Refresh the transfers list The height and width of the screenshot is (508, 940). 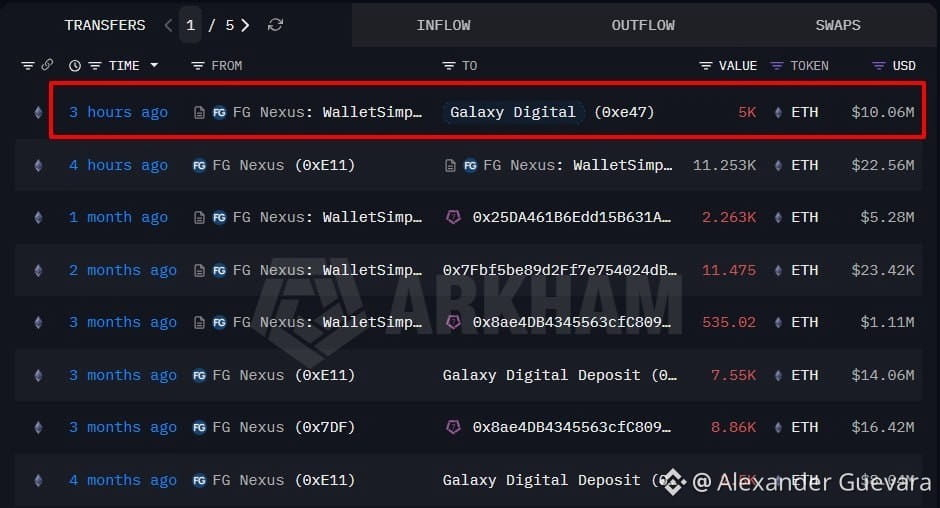[275, 25]
